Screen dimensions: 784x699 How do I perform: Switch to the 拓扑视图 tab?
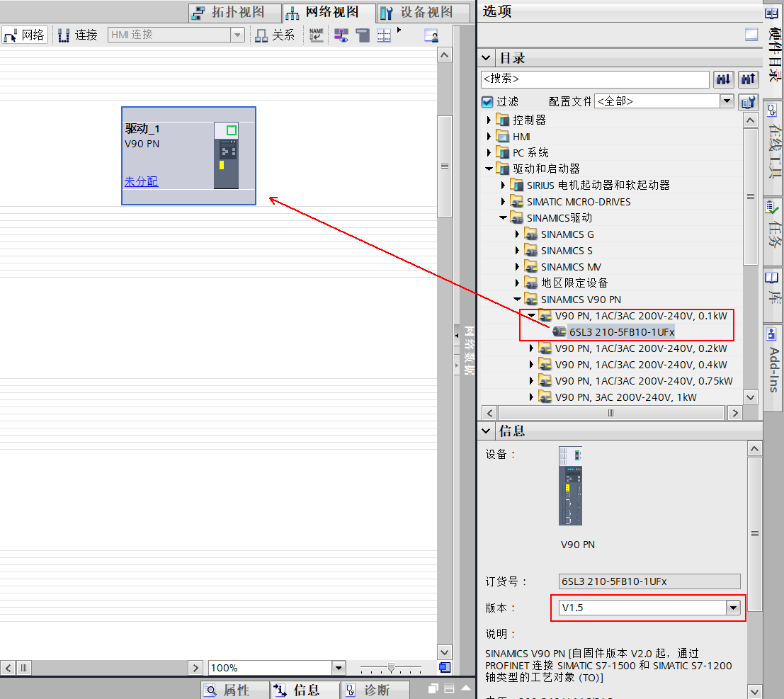tap(234, 12)
